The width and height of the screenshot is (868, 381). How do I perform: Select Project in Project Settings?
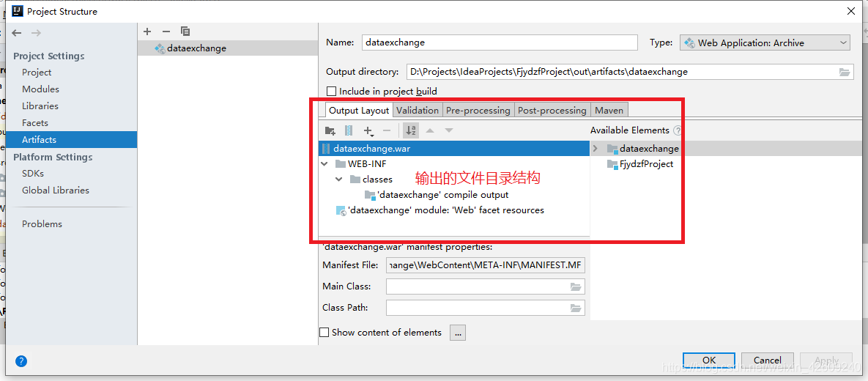pos(37,73)
